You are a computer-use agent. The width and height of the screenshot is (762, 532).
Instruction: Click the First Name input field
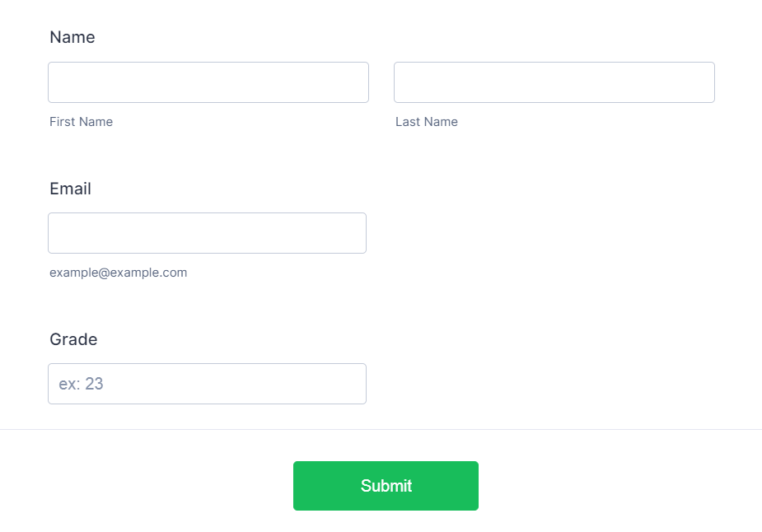pyautogui.click(x=208, y=82)
